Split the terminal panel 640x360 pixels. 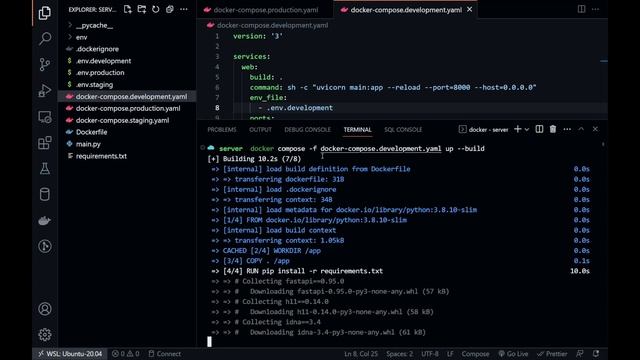[x=539, y=129]
